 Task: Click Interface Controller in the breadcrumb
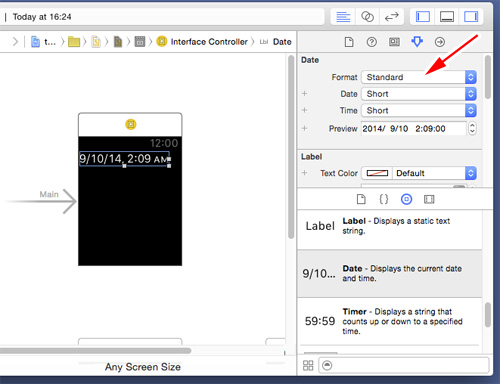209,42
